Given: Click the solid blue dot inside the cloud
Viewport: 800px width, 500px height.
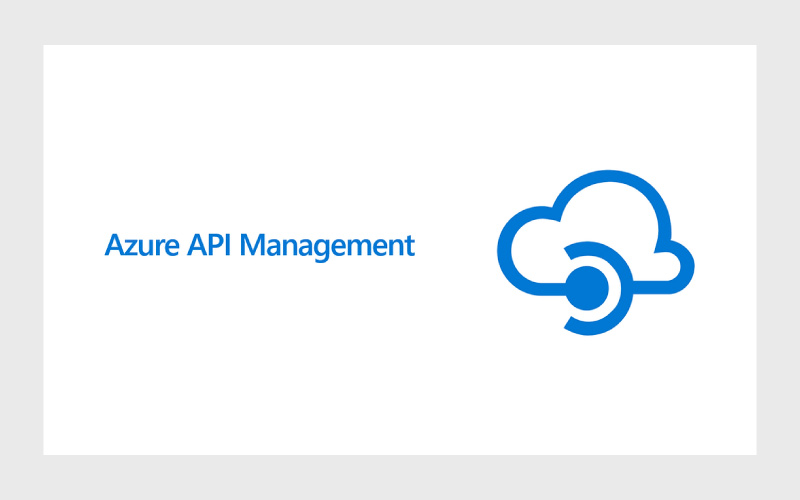Looking at the screenshot, I should 591,286.
